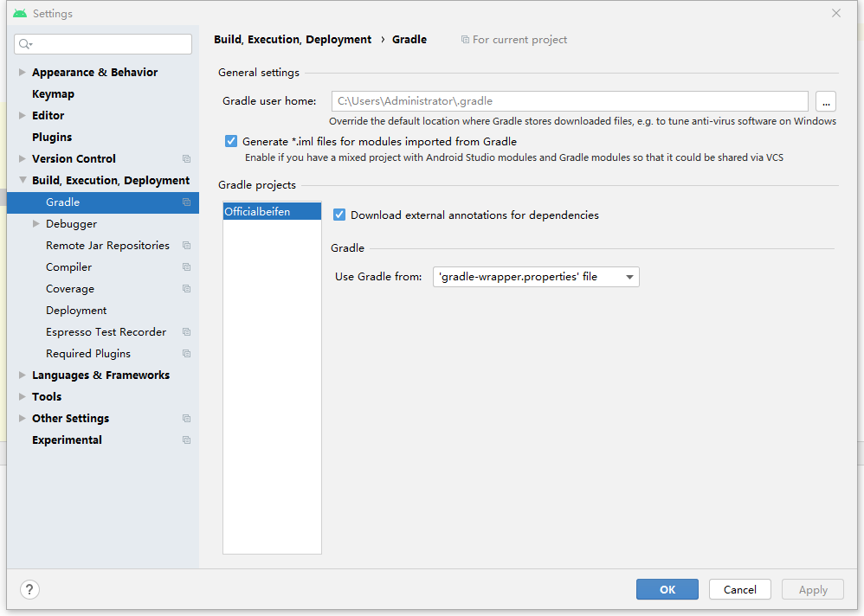Disable 'Download external annotations for dependencies'
This screenshot has width=864, height=616.
339,215
